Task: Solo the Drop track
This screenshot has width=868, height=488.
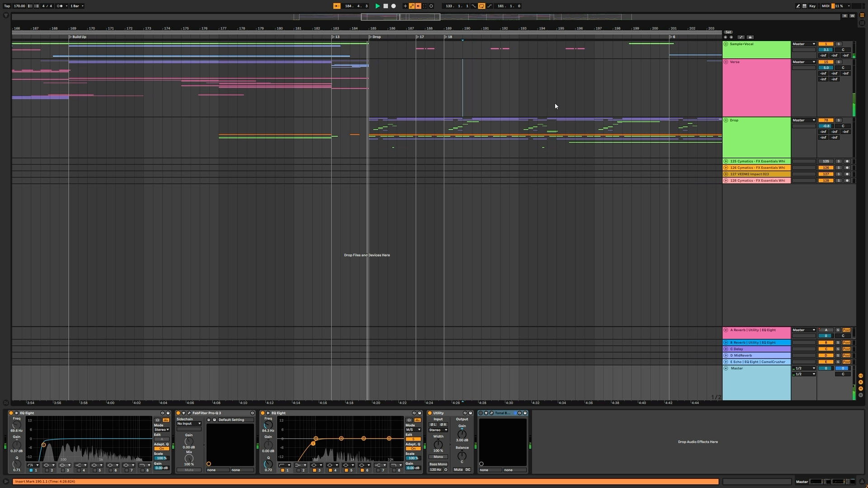Action: 838,120
